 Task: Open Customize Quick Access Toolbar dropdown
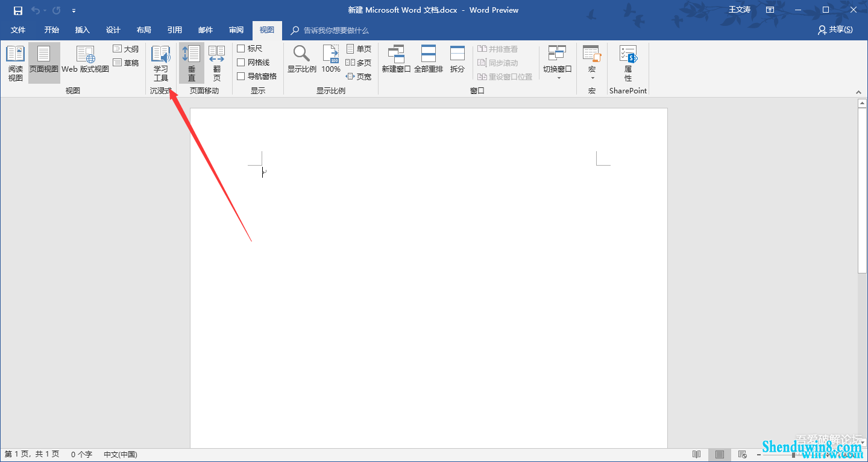pos(74,10)
